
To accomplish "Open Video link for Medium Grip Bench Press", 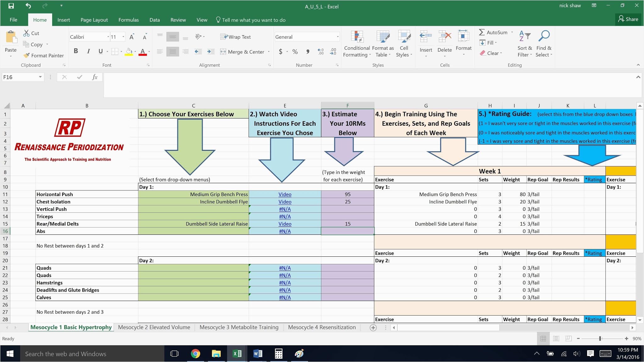I will [x=285, y=194].
